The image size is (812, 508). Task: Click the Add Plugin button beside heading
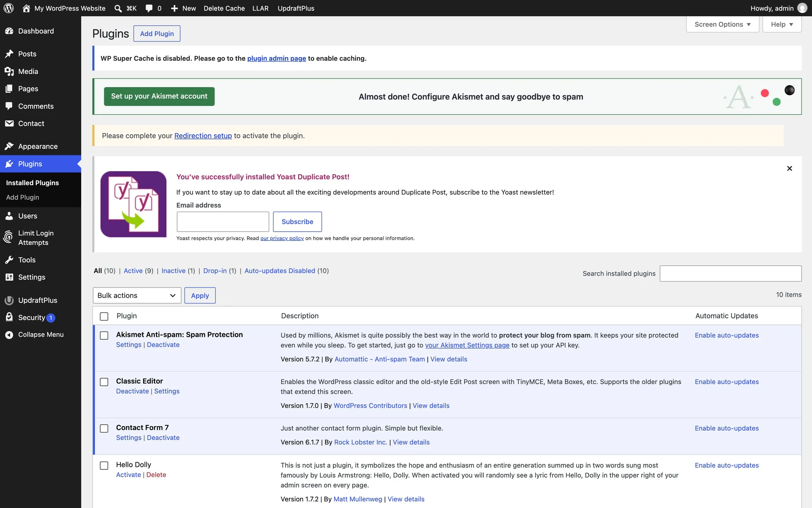157,34
